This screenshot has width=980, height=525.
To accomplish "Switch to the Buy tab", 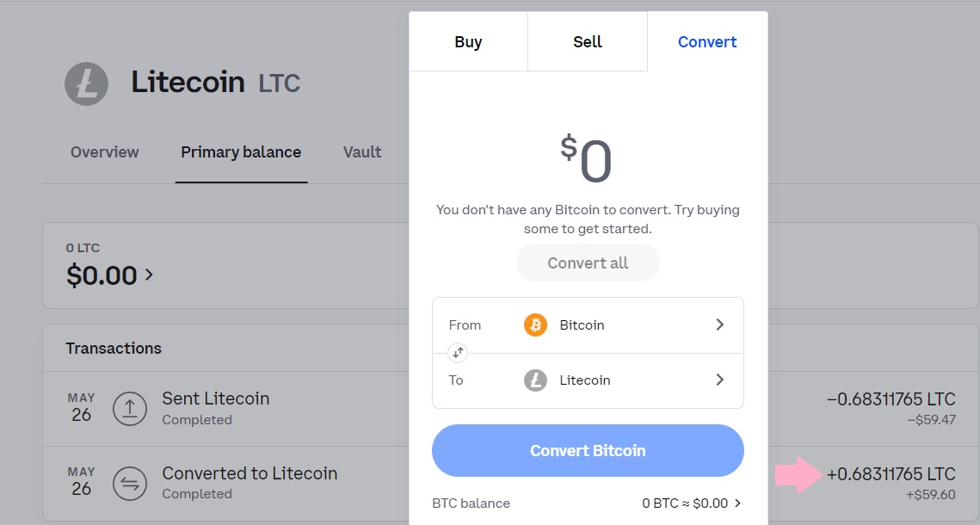I will tap(468, 41).
